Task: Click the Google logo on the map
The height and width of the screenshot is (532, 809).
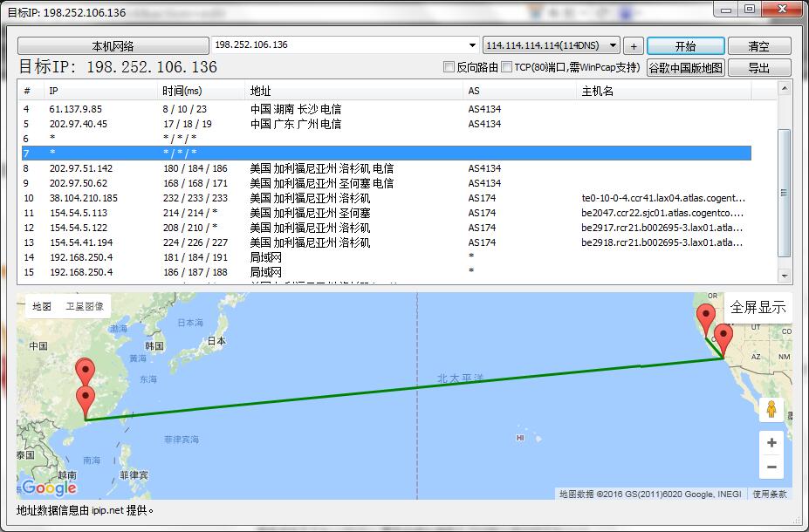Action: point(49,488)
